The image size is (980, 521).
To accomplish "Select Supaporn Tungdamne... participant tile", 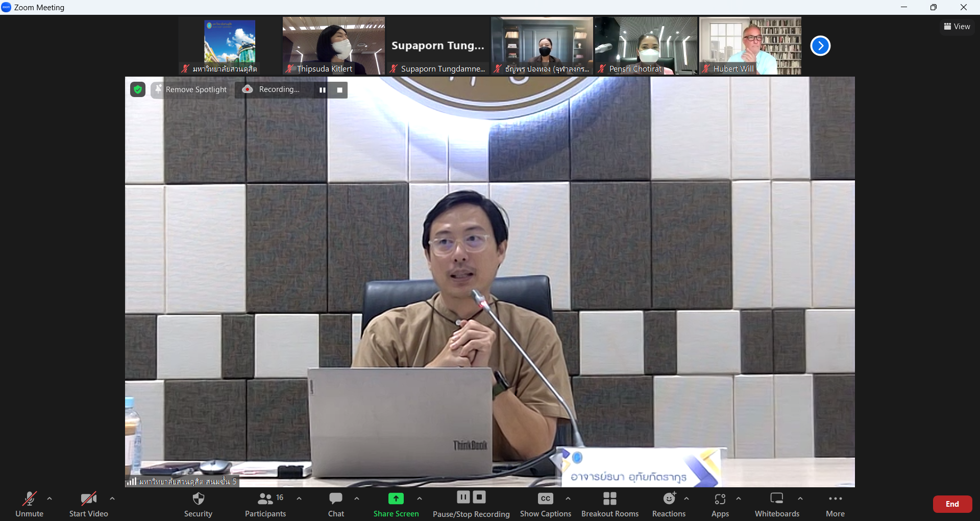I will (438, 46).
